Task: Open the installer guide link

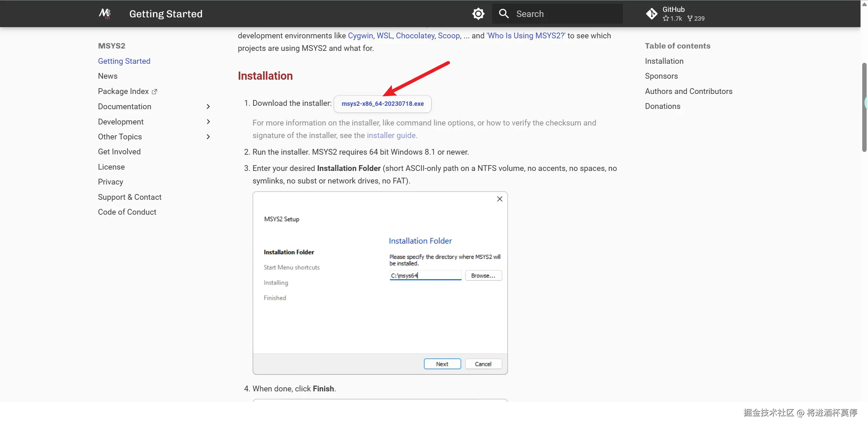Action: point(392,135)
